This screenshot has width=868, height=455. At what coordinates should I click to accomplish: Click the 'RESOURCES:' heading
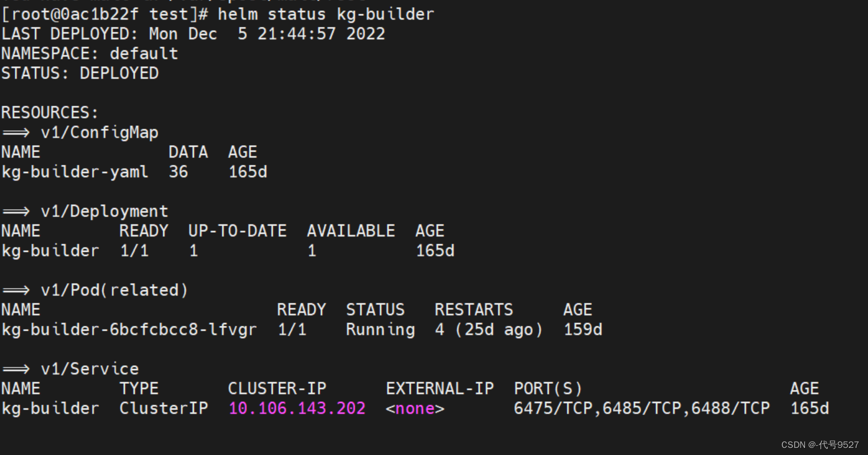[50, 113]
